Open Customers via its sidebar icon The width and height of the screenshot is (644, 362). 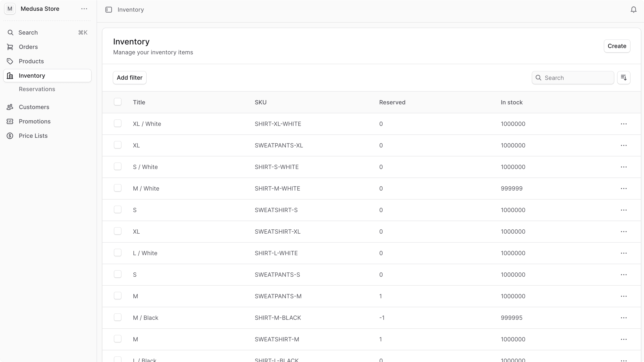10,107
